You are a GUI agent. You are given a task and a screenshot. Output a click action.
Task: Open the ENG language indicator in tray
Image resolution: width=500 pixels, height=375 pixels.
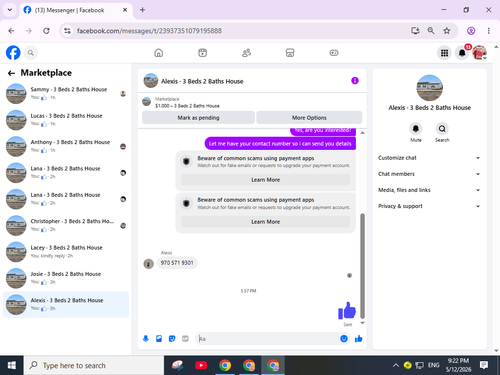pyautogui.click(x=433, y=365)
